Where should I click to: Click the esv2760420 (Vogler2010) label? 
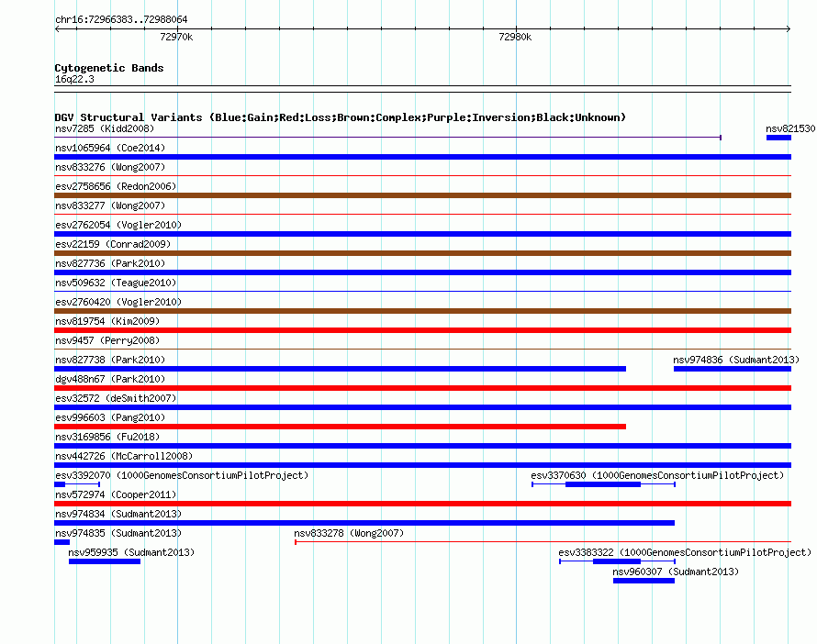coord(118,302)
